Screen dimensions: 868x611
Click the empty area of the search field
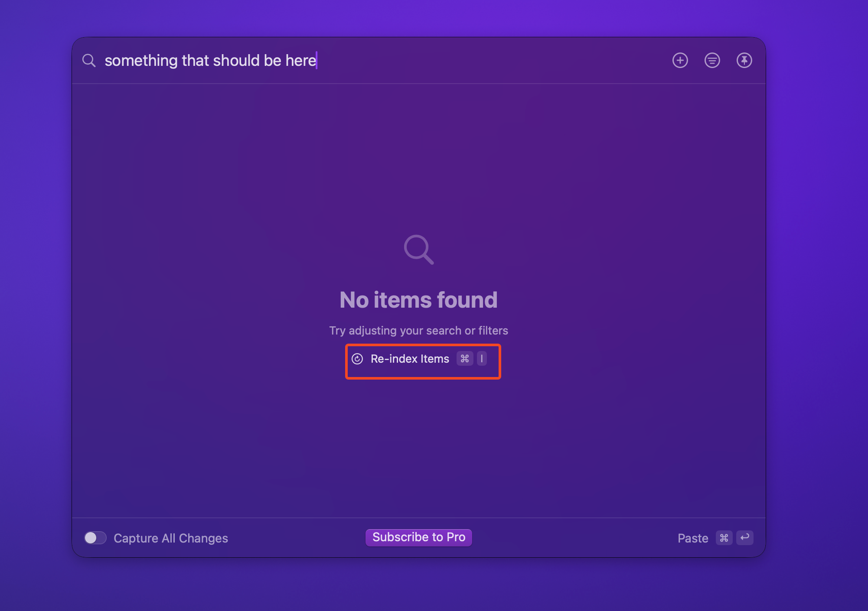(x=477, y=61)
